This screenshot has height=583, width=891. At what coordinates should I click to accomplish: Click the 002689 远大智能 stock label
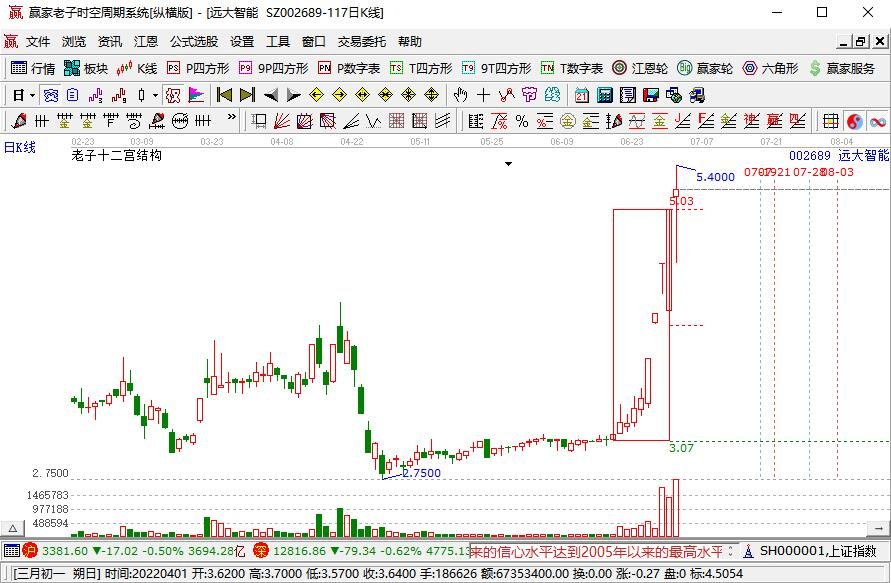[839, 155]
